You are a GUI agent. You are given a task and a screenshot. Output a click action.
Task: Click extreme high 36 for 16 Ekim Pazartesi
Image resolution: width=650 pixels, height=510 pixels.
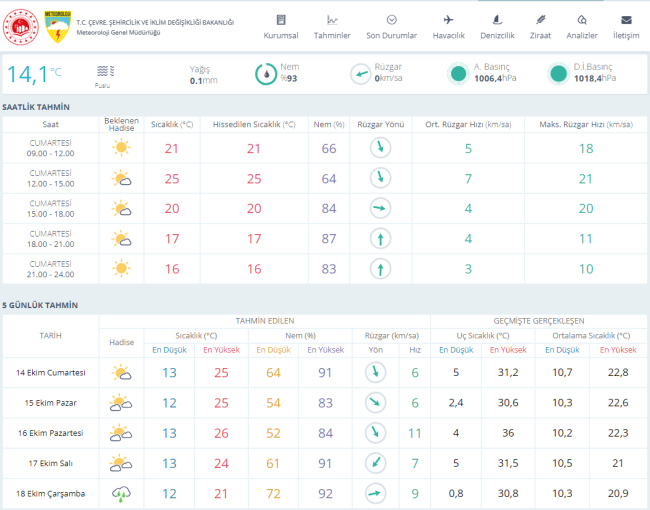pyautogui.click(x=508, y=433)
